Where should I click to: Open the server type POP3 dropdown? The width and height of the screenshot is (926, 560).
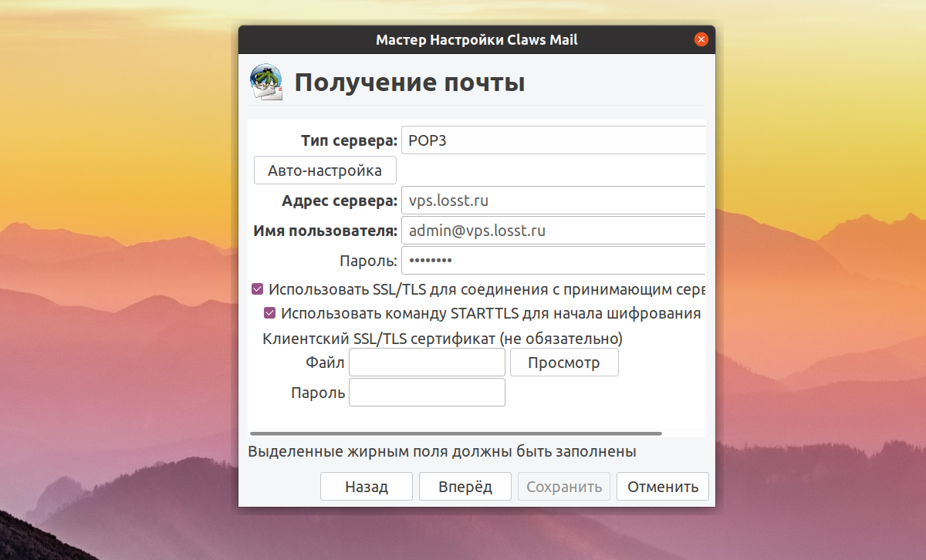(x=554, y=140)
